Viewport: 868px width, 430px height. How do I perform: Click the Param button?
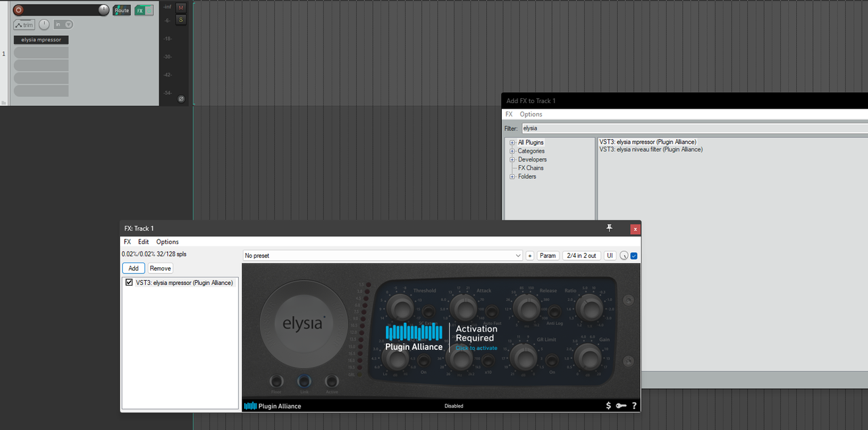(x=547, y=256)
